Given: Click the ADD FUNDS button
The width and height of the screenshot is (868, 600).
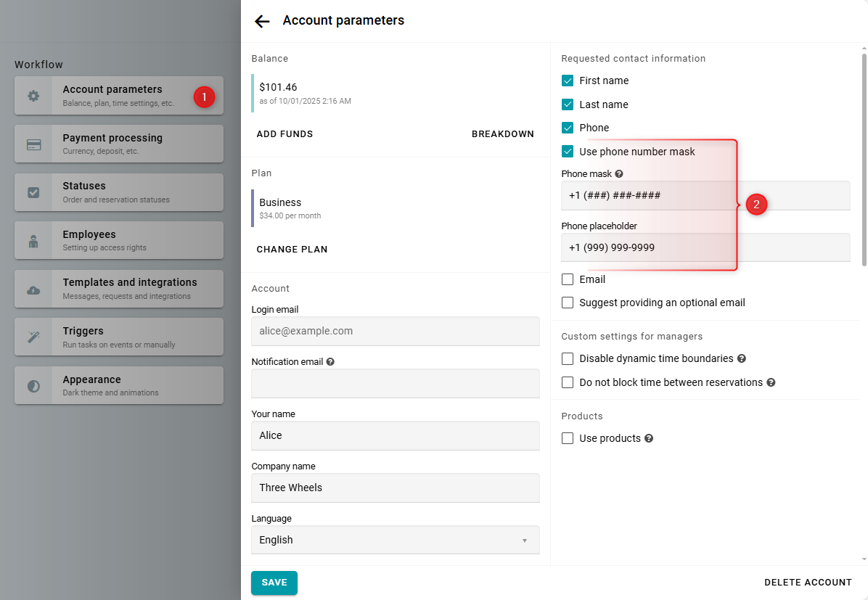Looking at the screenshot, I should pos(284,134).
